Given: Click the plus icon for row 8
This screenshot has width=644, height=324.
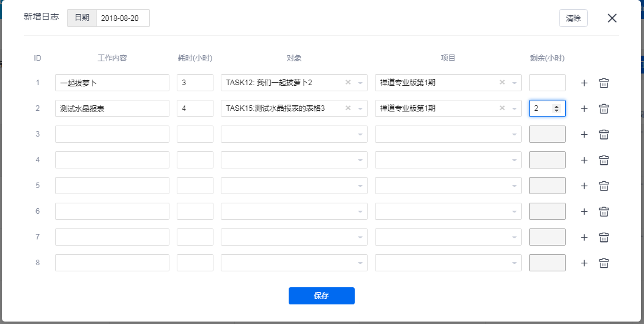Looking at the screenshot, I should coord(584,263).
